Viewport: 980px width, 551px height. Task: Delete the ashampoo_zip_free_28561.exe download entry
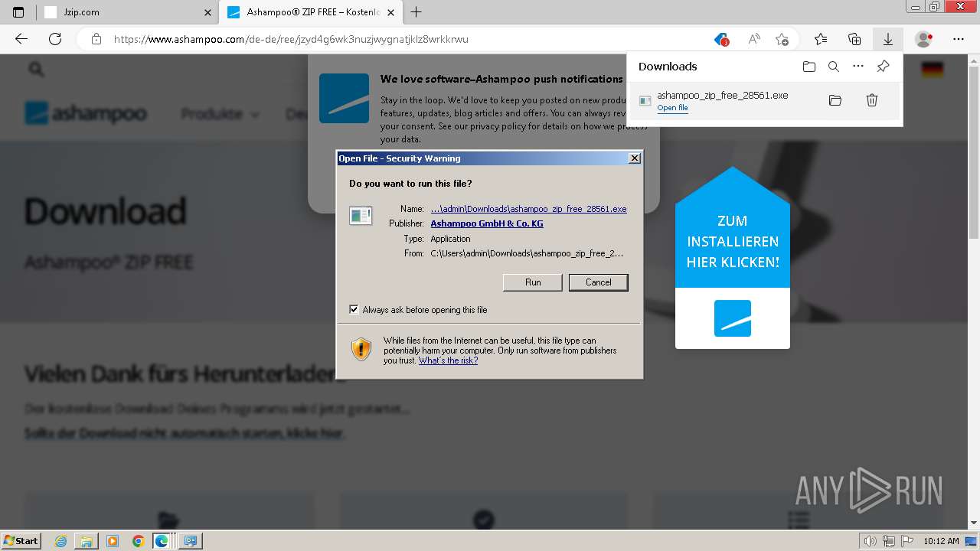click(871, 100)
